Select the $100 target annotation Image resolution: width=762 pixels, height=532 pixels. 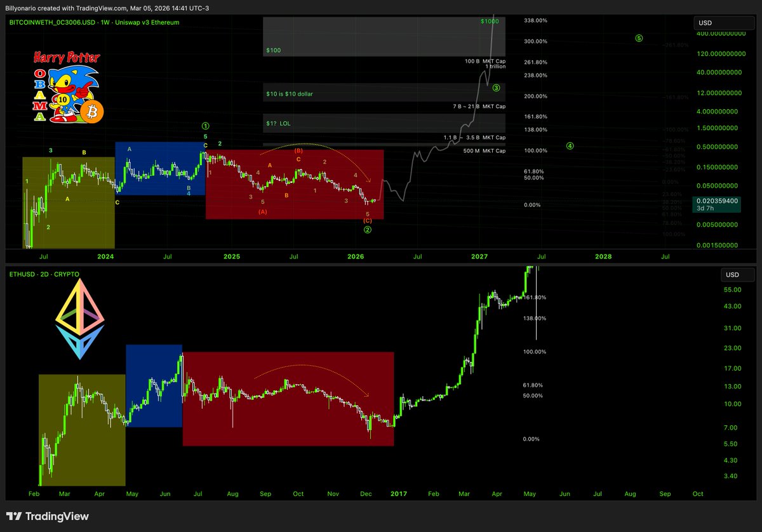pyautogui.click(x=274, y=50)
